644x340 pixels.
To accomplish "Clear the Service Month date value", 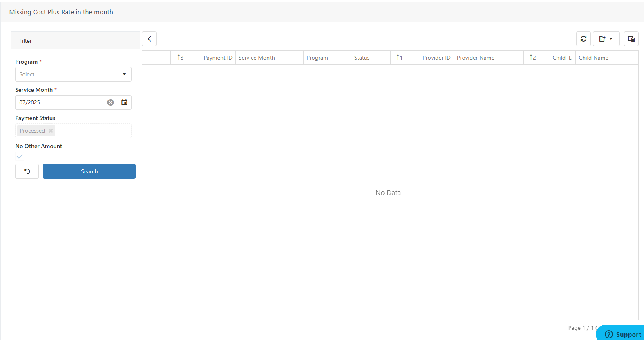I will pyautogui.click(x=110, y=102).
